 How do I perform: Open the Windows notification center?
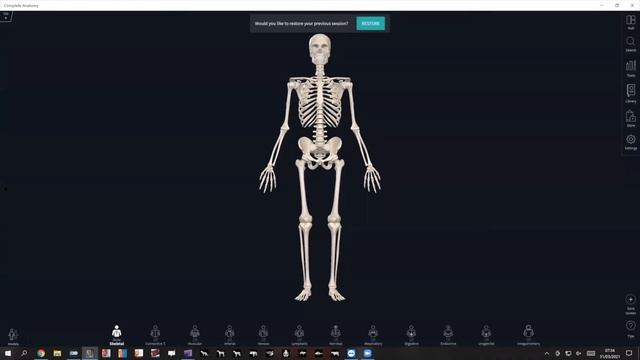point(629,353)
